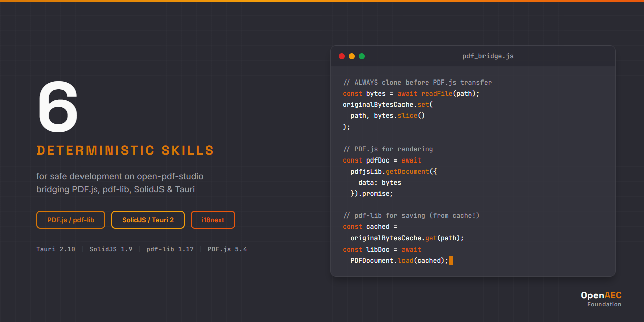Select the OpenAEC Foundation logo
Screen dimensions: 644x322
tap(601, 299)
